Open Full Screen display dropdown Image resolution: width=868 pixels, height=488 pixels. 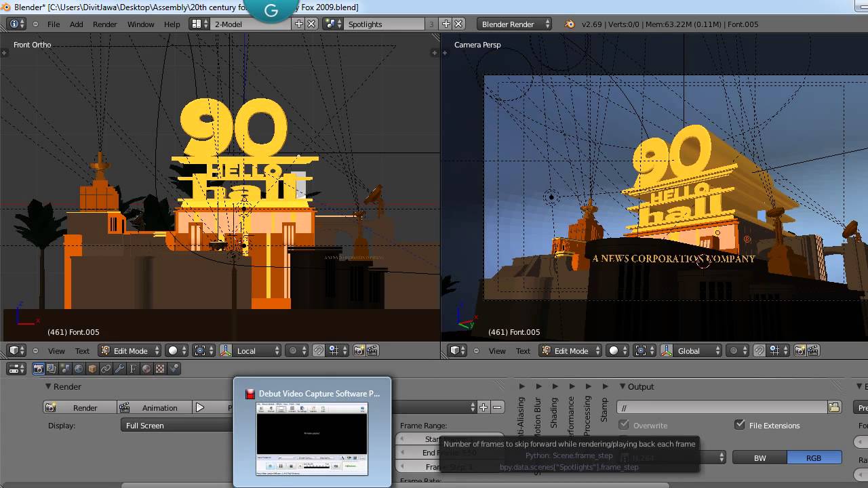178,425
